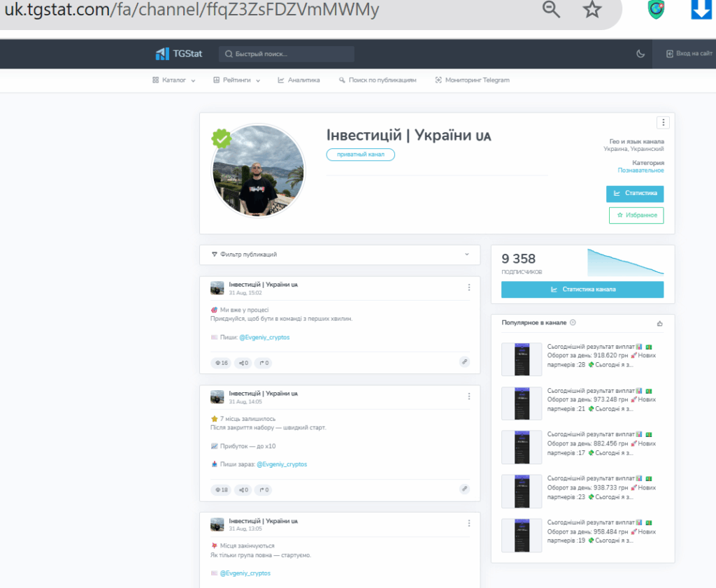The width and height of the screenshot is (716, 588).
Task: Click the TGStat logo
Action: (178, 54)
